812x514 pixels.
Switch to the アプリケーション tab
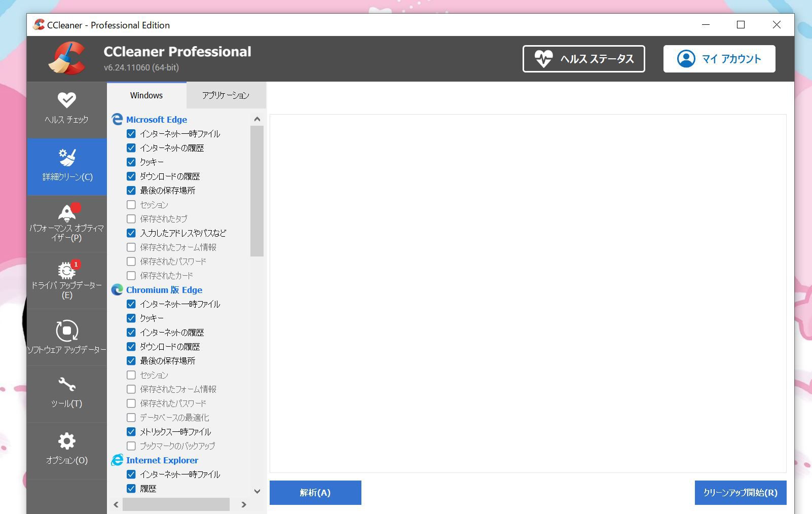(x=226, y=95)
